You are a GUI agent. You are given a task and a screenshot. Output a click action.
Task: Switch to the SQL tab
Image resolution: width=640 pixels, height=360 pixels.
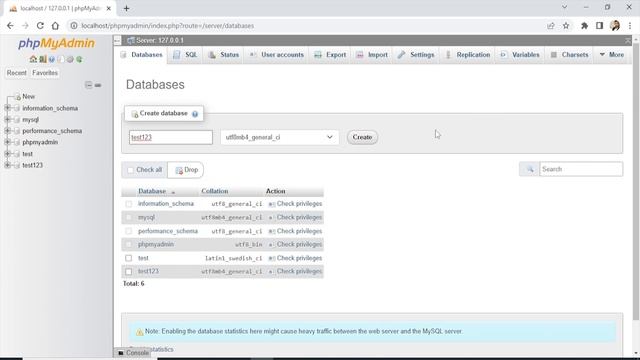186,55
